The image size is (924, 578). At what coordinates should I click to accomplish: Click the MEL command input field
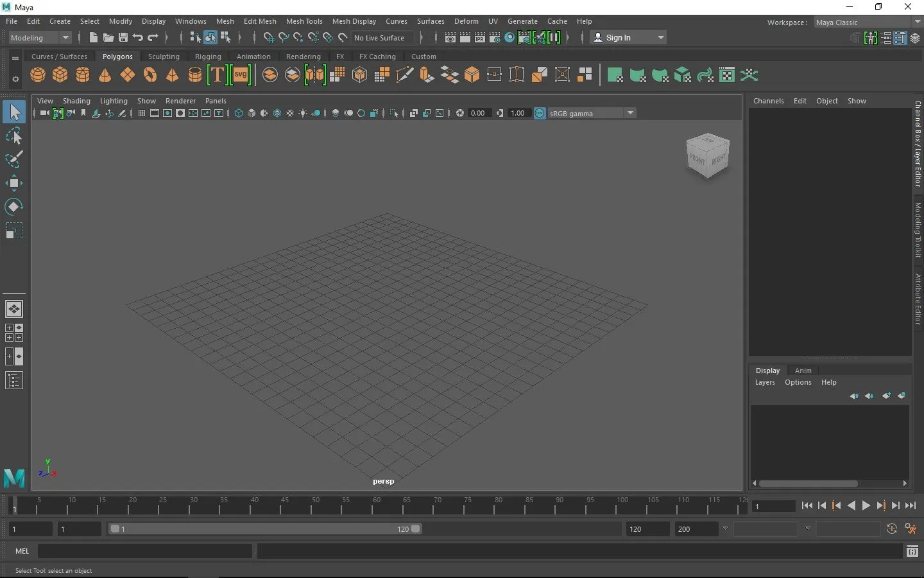[x=145, y=551]
